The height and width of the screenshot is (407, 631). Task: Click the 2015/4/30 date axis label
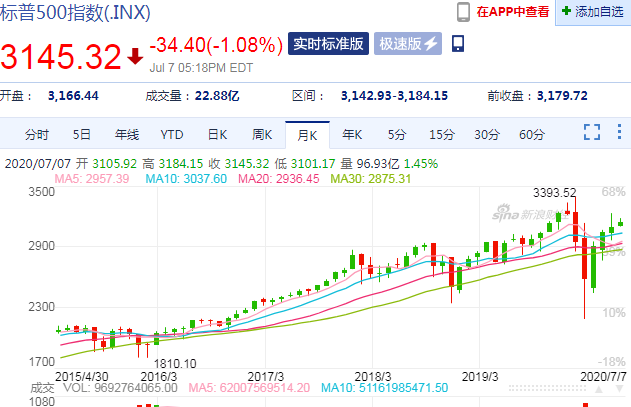tap(82, 376)
